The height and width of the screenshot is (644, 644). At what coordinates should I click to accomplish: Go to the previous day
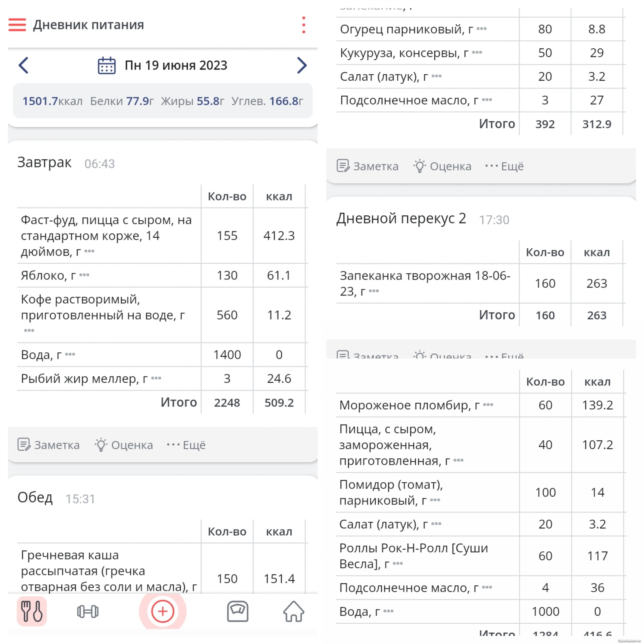23,65
